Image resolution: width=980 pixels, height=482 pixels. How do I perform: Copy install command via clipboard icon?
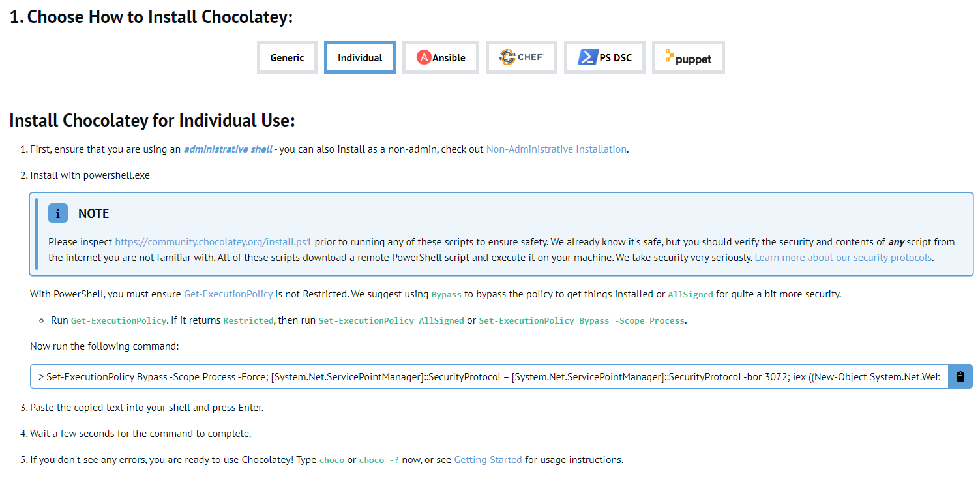(960, 376)
